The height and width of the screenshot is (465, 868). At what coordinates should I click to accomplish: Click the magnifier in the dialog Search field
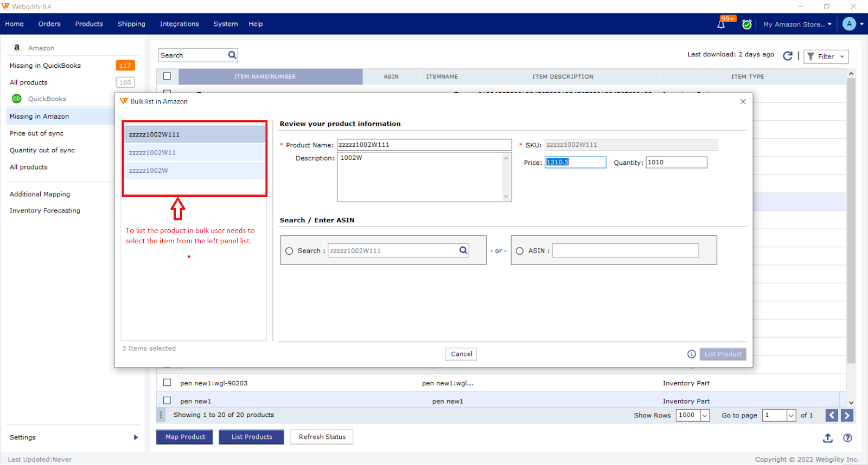coord(463,250)
